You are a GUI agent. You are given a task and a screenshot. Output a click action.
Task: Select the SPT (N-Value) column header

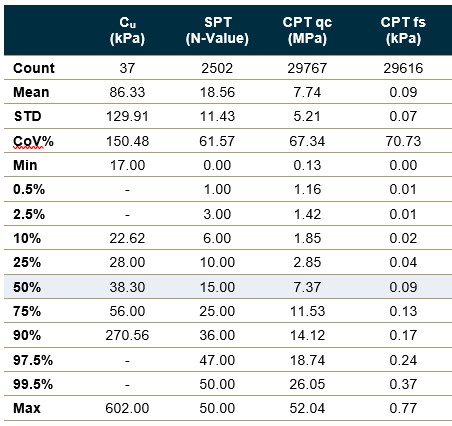point(217,30)
